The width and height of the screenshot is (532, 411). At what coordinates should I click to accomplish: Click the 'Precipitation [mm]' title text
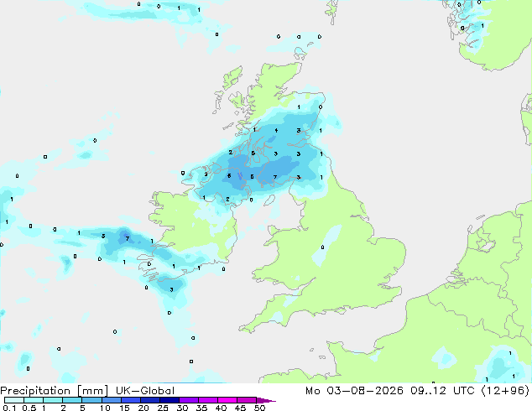pos(55,391)
